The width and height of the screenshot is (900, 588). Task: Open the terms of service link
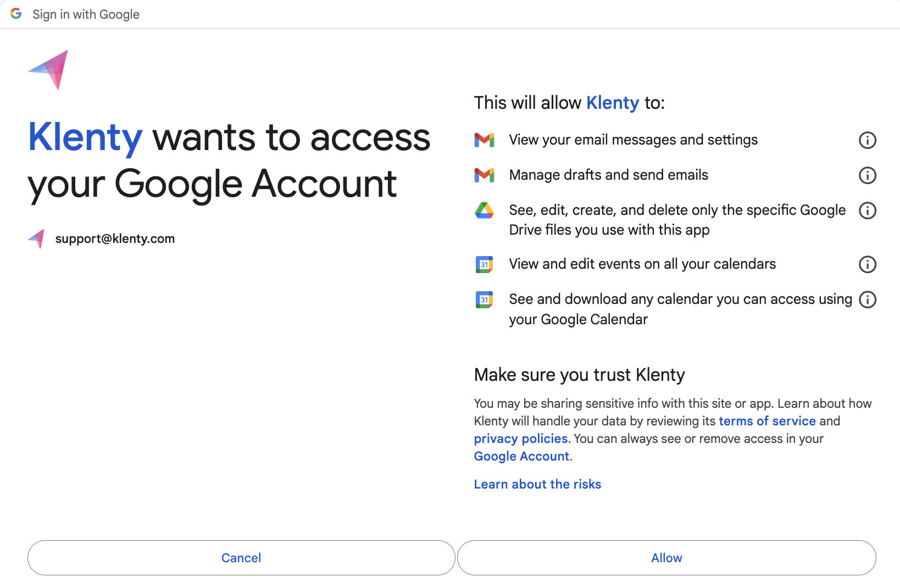coord(767,421)
